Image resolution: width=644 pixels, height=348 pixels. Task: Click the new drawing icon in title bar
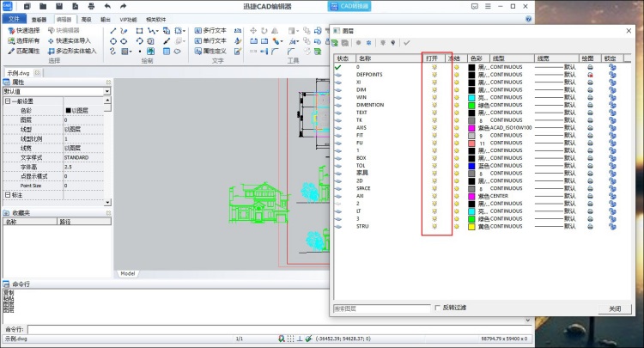tap(27, 6)
